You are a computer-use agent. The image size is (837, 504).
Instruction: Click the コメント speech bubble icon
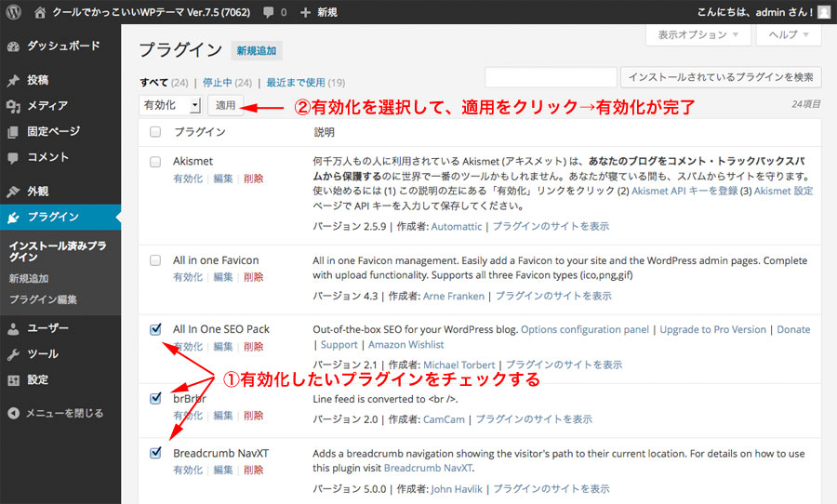13,157
